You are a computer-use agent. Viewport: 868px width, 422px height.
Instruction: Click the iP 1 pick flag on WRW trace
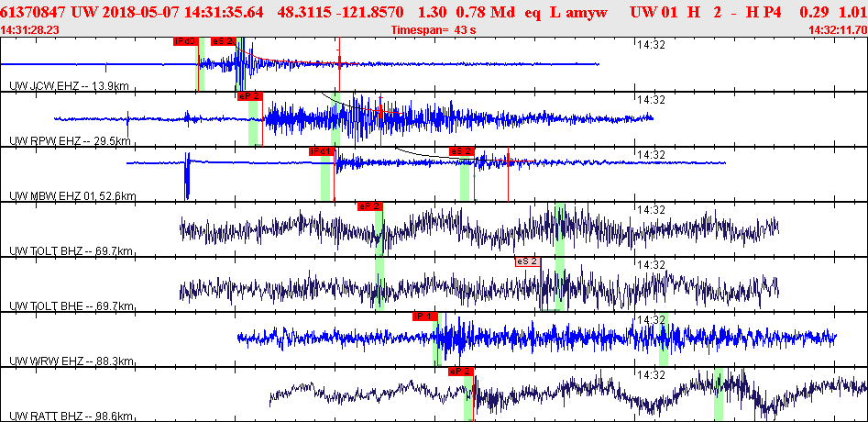(424, 316)
